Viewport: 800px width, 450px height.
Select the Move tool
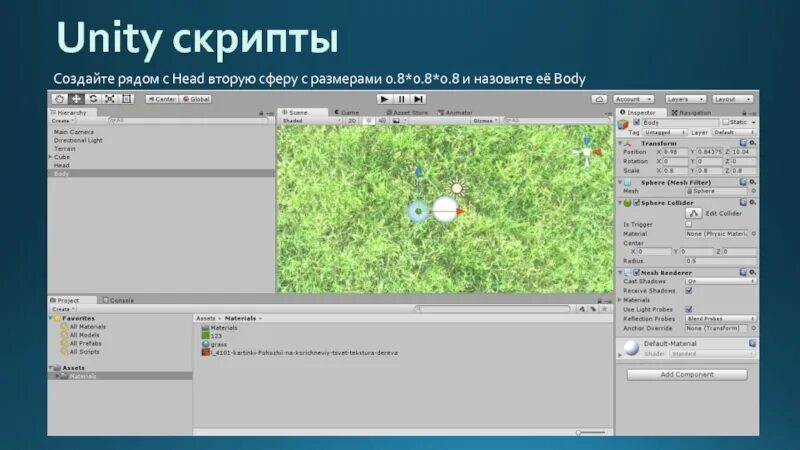76,99
